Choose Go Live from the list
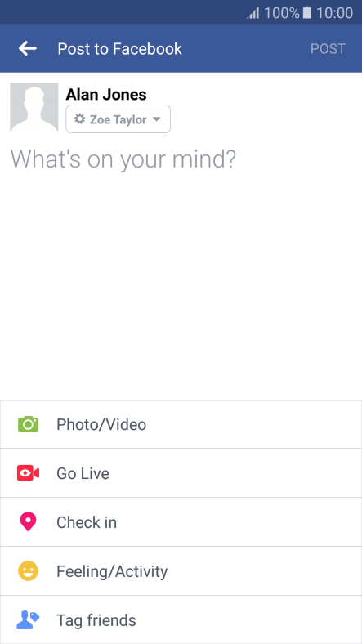Viewport: 362px width, 644px height. point(181,473)
